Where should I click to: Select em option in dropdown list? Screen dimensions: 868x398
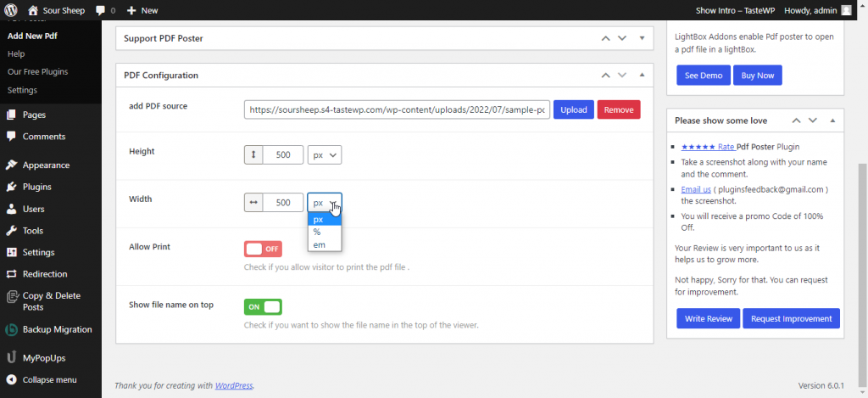[325, 245]
